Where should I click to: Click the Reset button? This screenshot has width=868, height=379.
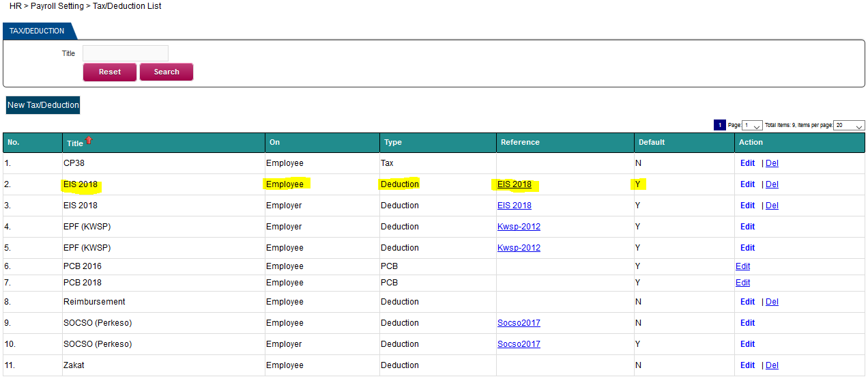[110, 72]
